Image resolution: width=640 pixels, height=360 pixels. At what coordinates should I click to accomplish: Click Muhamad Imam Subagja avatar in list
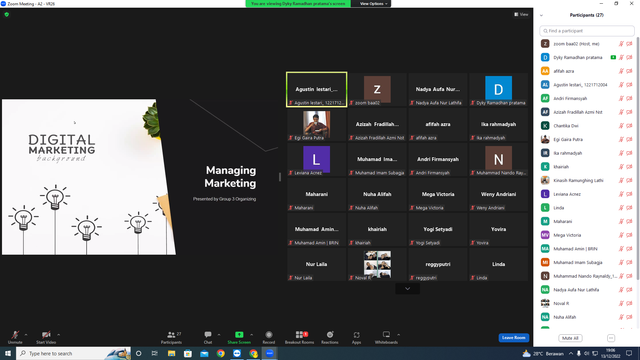click(545, 262)
